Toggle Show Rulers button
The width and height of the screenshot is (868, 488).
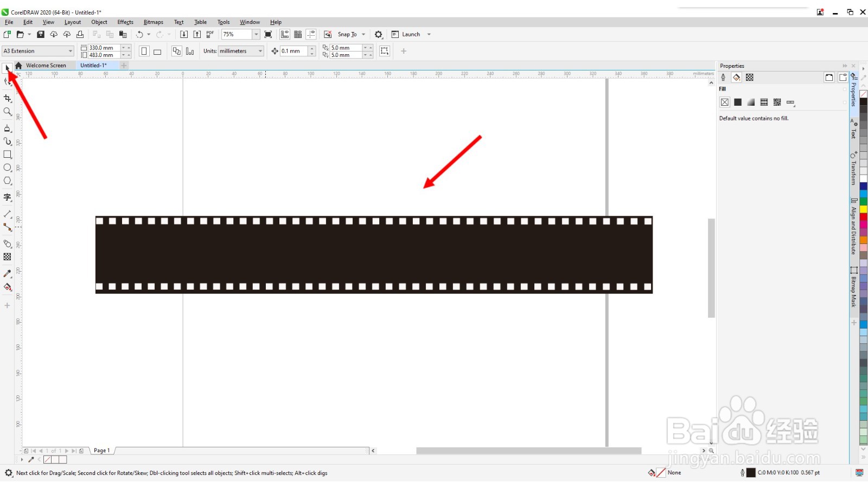pos(285,34)
